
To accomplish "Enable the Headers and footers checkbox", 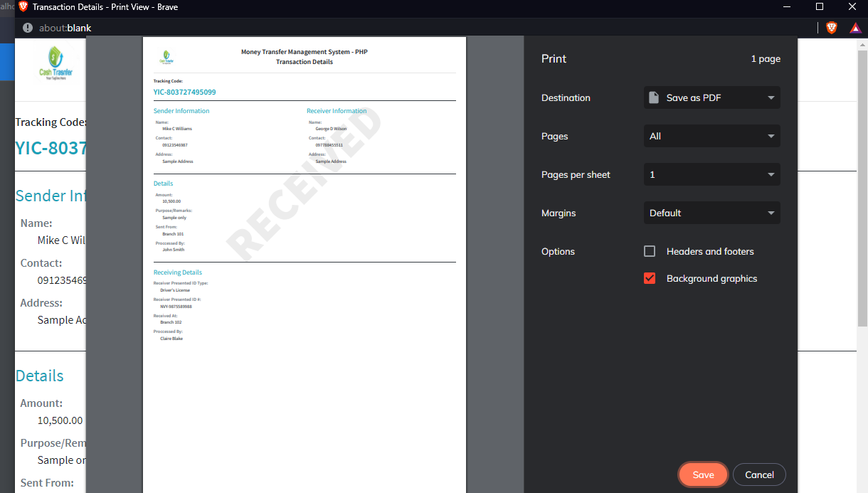I will [650, 251].
